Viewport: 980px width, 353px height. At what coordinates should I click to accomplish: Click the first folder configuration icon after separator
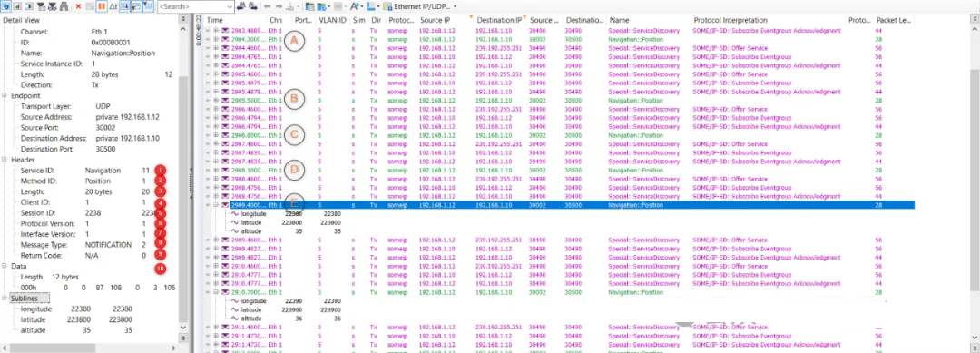(310, 6)
